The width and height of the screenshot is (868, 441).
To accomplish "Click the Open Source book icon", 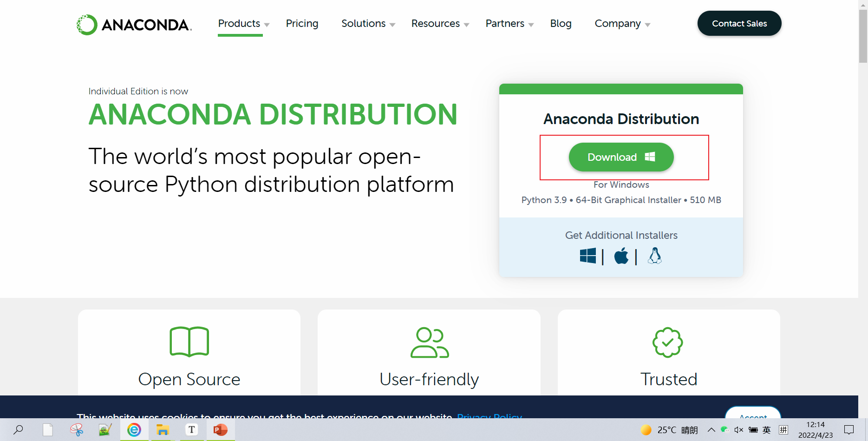I will click(x=189, y=342).
